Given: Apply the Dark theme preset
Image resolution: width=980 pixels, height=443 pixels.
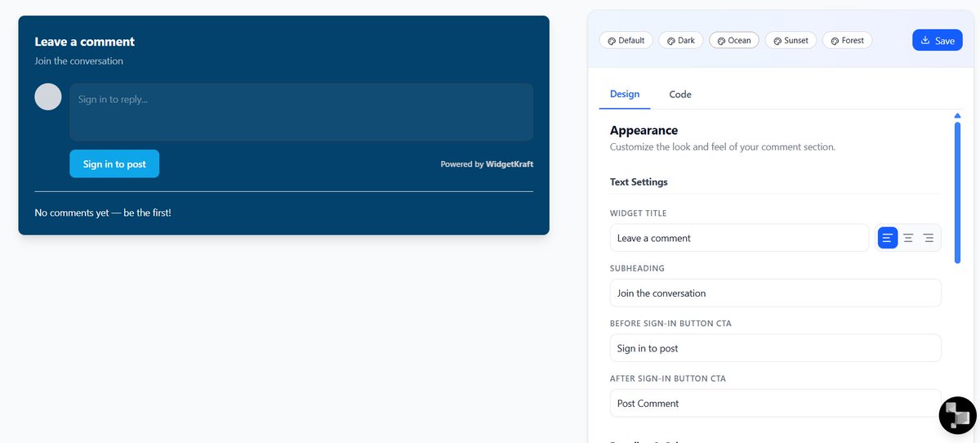Looking at the screenshot, I should 680,40.
